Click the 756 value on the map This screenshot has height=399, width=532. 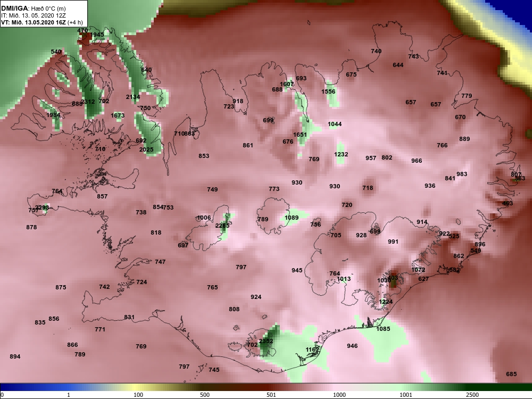tap(315, 225)
